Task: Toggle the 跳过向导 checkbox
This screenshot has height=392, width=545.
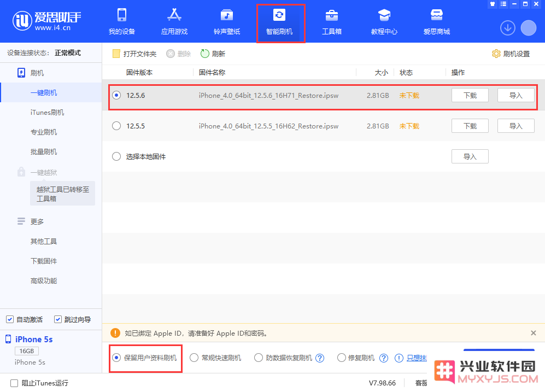Action: (x=58, y=319)
